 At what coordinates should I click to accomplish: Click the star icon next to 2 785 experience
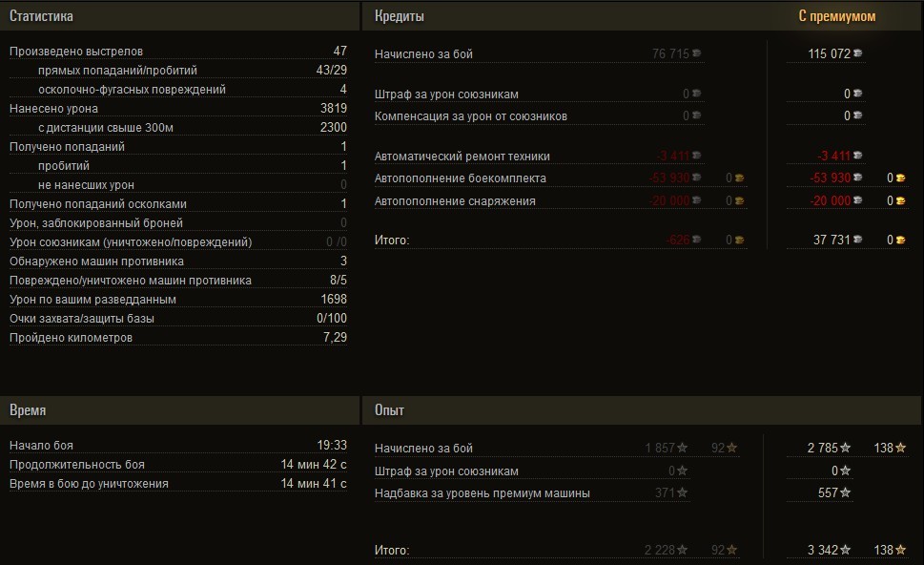click(x=845, y=449)
